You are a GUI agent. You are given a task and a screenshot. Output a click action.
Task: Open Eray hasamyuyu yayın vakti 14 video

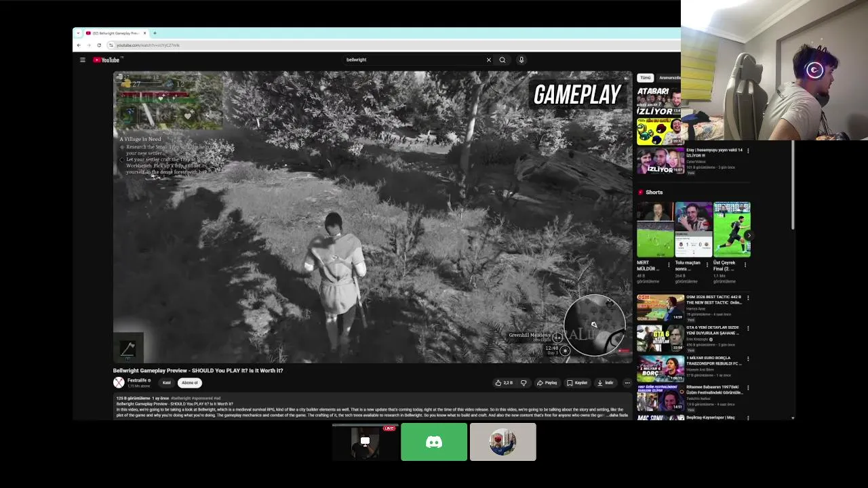point(714,152)
